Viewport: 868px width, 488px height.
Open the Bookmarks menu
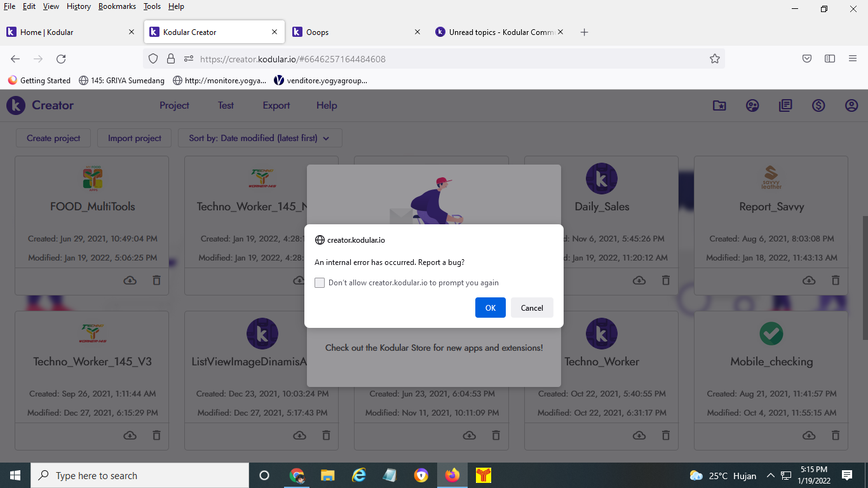[x=117, y=6]
